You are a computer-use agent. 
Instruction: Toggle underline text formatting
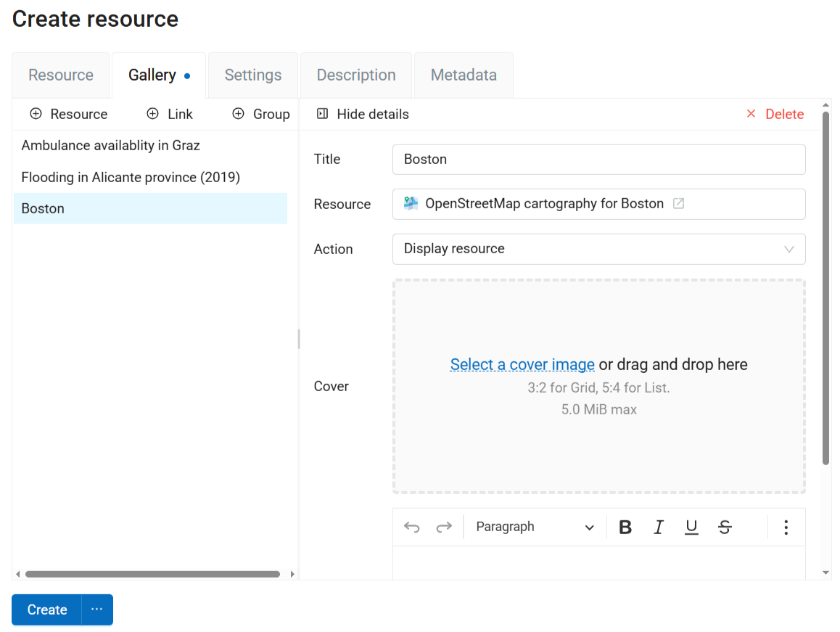click(691, 528)
